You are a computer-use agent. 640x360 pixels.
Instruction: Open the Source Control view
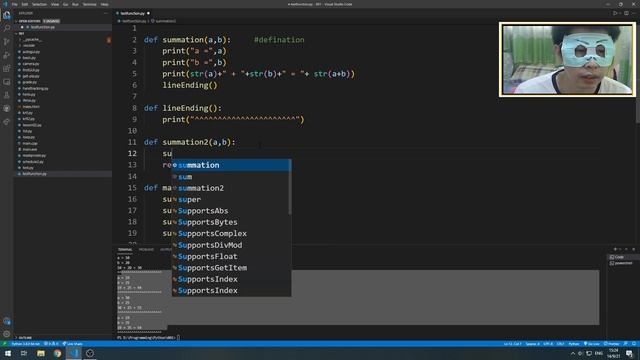click(7, 42)
